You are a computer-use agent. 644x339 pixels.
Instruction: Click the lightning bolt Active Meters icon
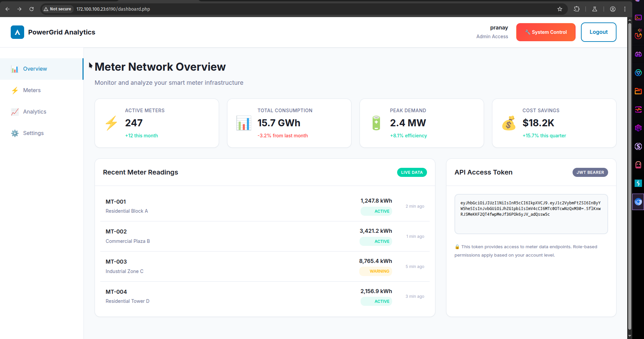tap(111, 123)
